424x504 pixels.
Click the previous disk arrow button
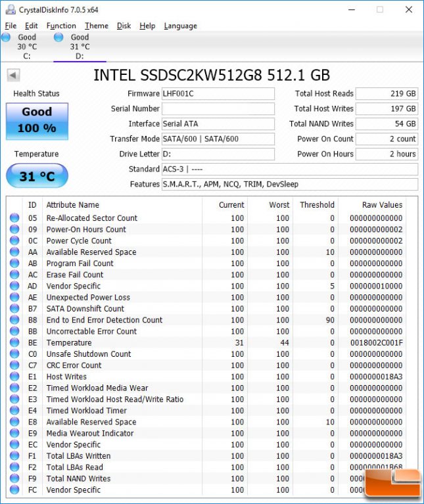(x=13, y=75)
